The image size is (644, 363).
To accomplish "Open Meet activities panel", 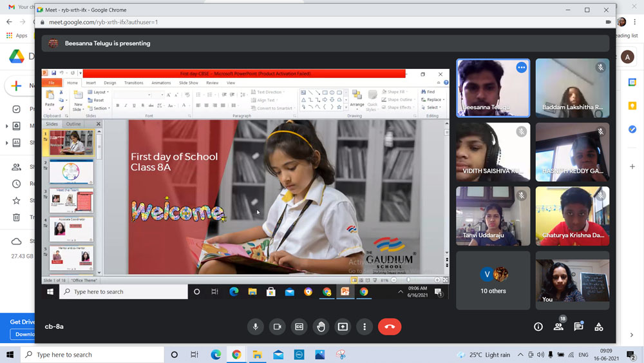I will pyautogui.click(x=599, y=327).
